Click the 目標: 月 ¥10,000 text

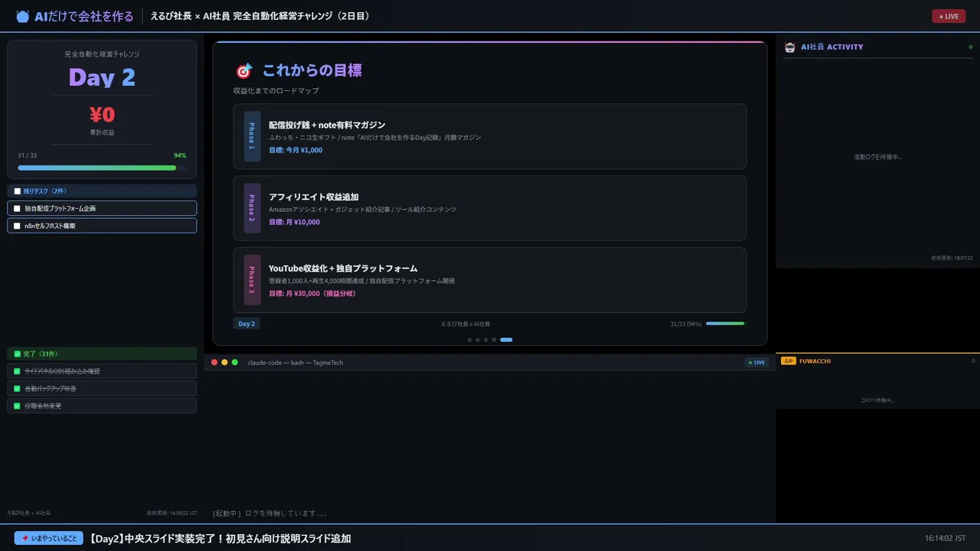point(295,222)
